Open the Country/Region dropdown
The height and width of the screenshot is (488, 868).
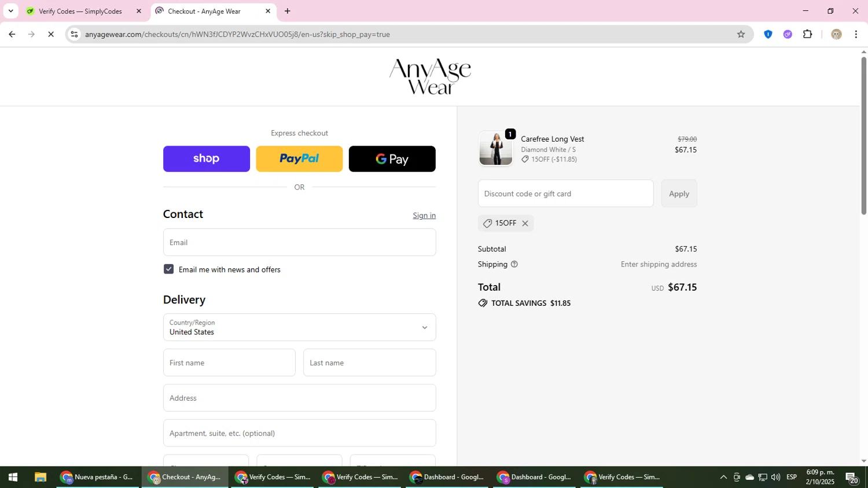[299, 327]
